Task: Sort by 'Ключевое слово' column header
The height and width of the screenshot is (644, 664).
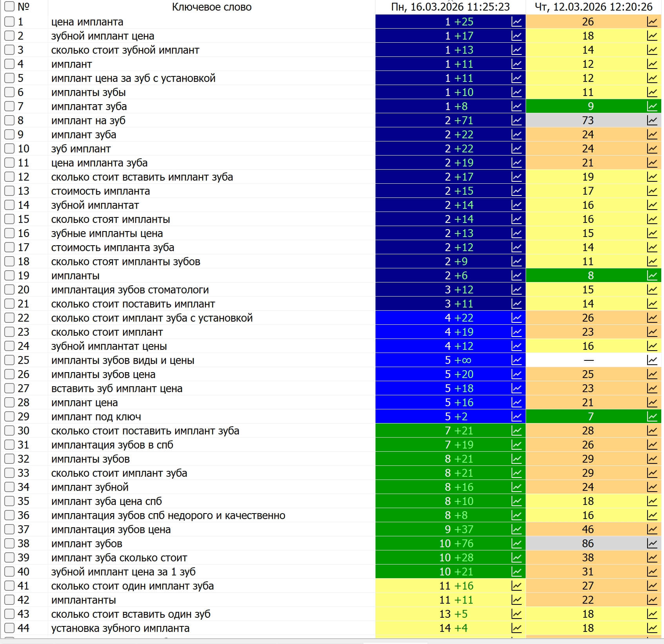Action: 212,7
